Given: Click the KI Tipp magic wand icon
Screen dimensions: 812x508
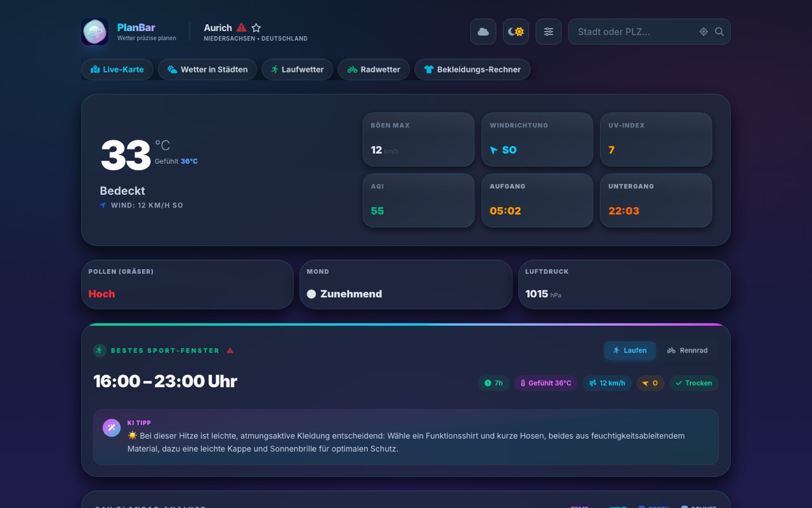Looking at the screenshot, I should 112,428.
